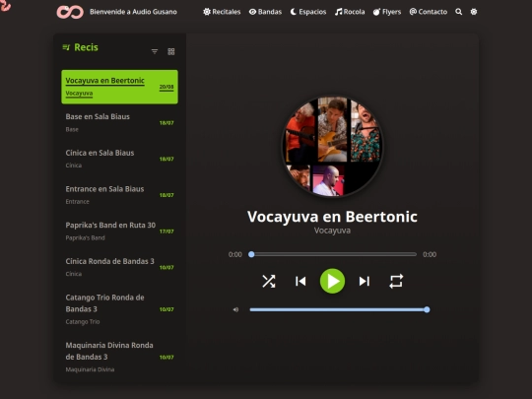Click the Vocayuva band name under title

[x=332, y=231]
